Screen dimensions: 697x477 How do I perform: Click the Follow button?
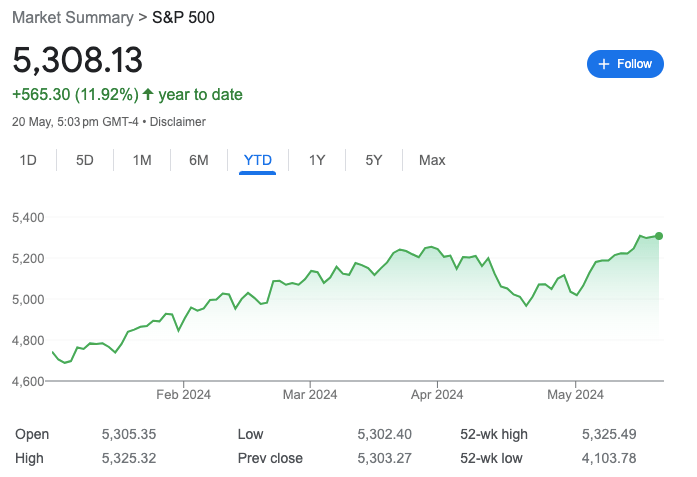pos(625,64)
